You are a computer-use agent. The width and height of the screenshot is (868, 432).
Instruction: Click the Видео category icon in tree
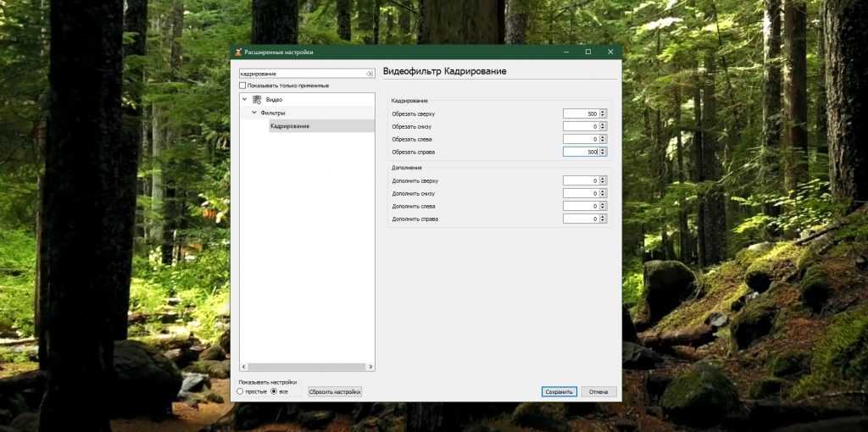tap(257, 100)
